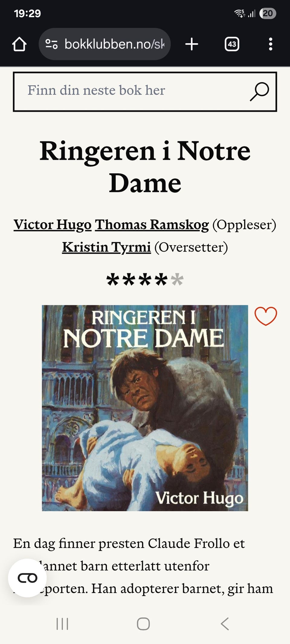
Task: Open the Thomas Ramskog narrator link
Action: [152, 225]
